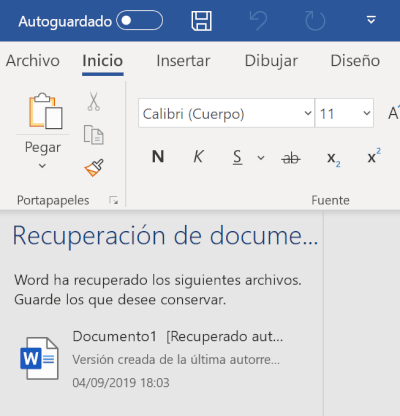This screenshot has width=400, height=416.
Task: Select the Format Painter brush icon
Action: (x=94, y=167)
